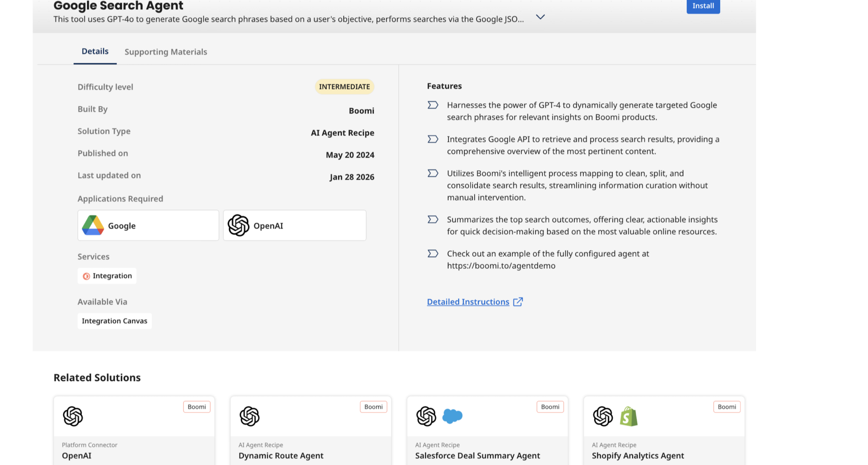Click the Integration Canvas tag
Viewport: 868px width, 465px height.
pyautogui.click(x=114, y=321)
